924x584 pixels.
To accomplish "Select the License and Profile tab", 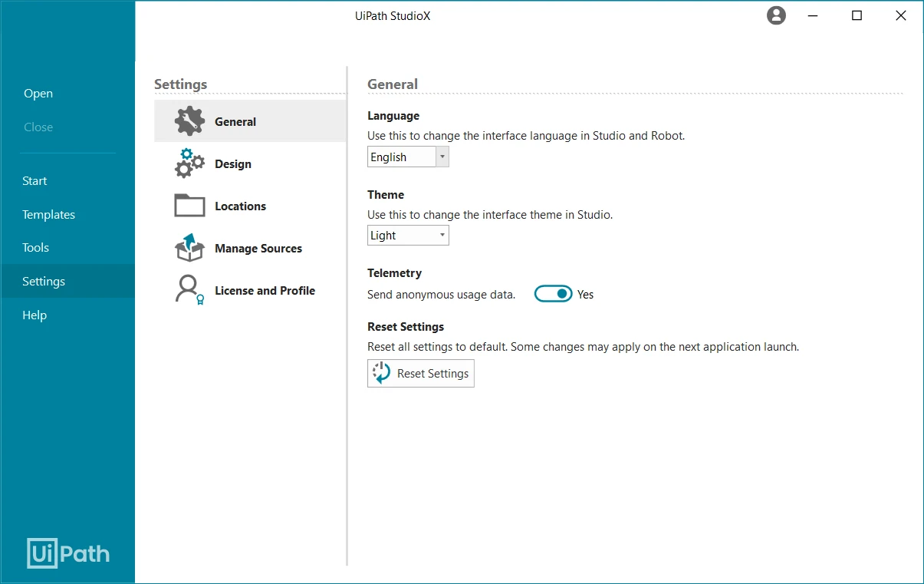I will point(265,291).
